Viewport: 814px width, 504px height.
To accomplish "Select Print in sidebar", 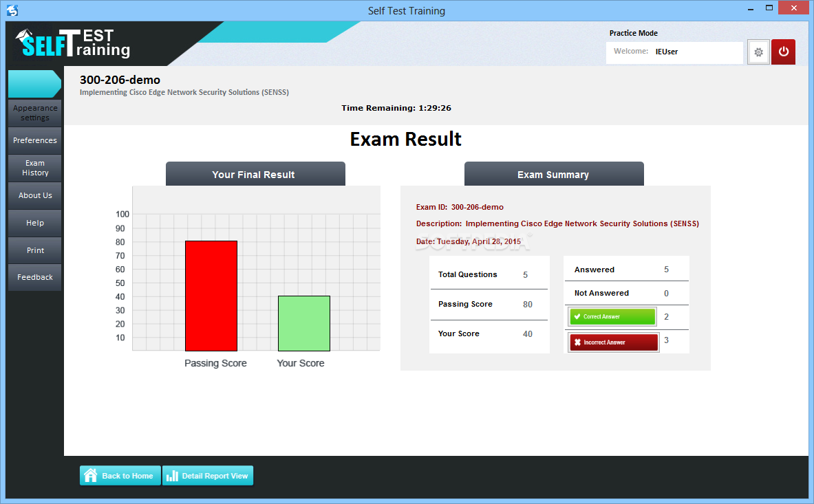I will point(35,250).
